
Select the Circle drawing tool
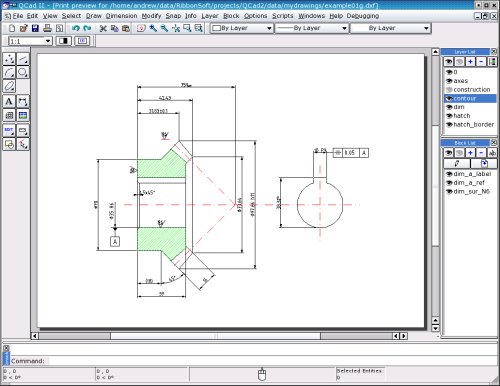[x=23, y=72]
